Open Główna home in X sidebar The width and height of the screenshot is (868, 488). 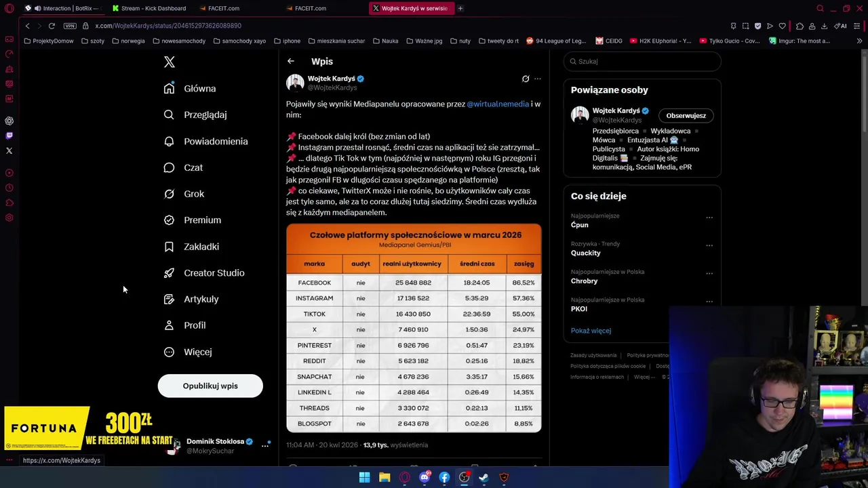[x=190, y=88]
